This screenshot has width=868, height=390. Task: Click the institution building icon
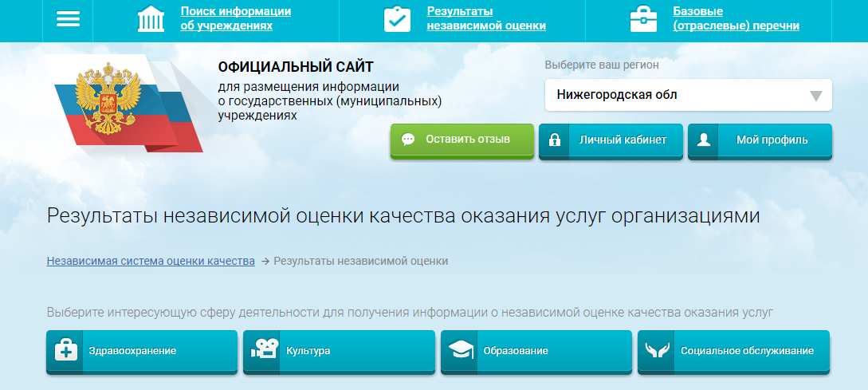pos(151,19)
